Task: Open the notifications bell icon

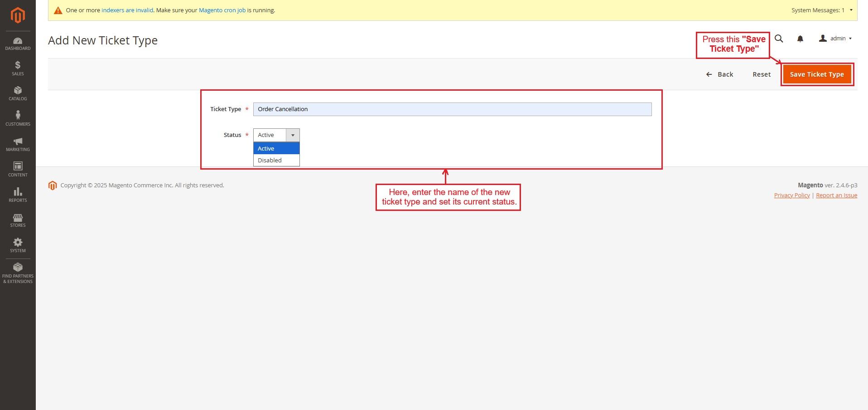Action: click(x=800, y=39)
